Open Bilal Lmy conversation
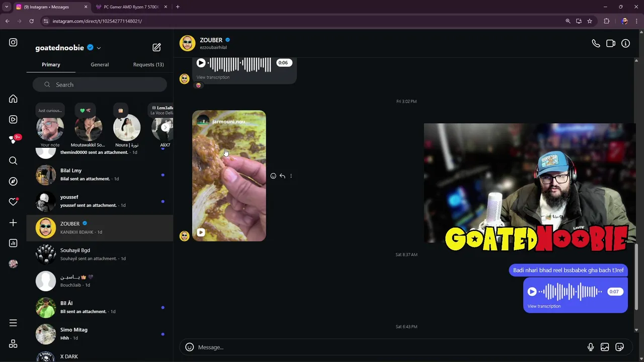The height and width of the screenshot is (362, 644). pyautogui.click(x=100, y=174)
